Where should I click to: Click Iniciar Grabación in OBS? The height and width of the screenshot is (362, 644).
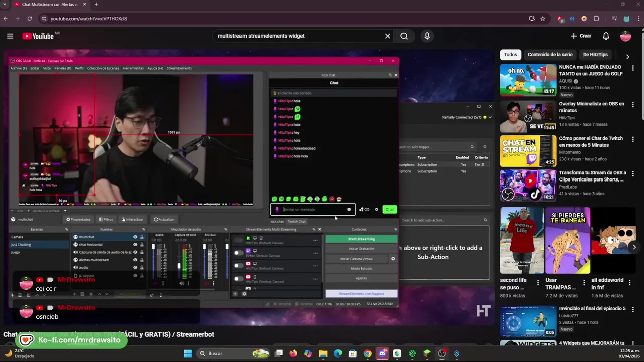pos(361,249)
